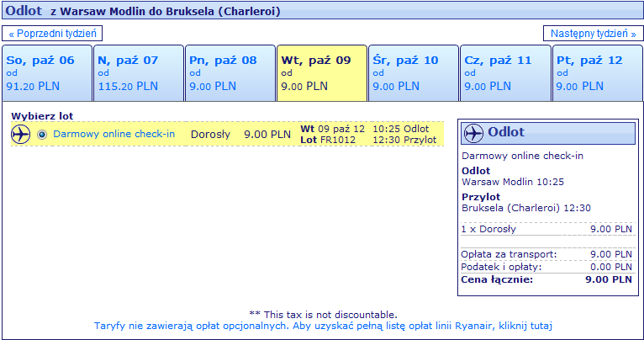Click the Dorosły label in flight row
The height and width of the screenshot is (340, 644).
point(211,135)
